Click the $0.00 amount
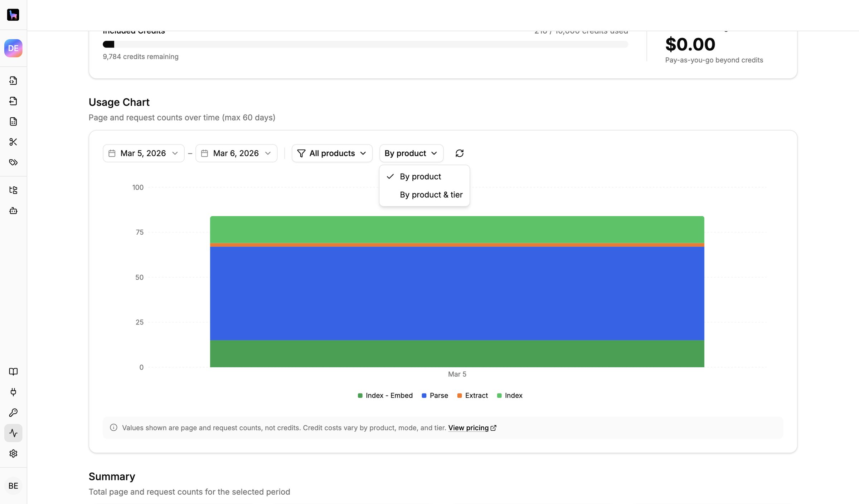Viewport: 859px width, 504px height. coord(690,44)
